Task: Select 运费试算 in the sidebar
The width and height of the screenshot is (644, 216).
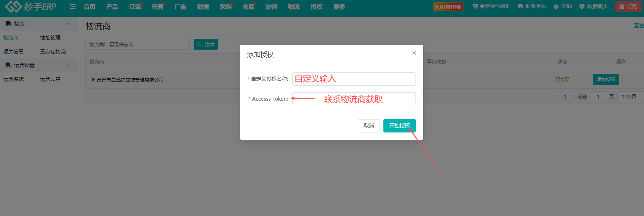Action: [50, 79]
